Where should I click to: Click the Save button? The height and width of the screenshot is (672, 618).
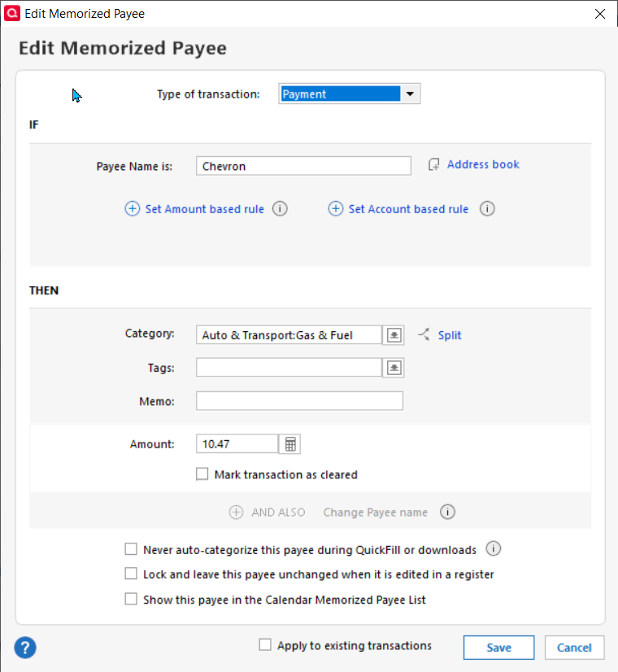pyautogui.click(x=499, y=647)
